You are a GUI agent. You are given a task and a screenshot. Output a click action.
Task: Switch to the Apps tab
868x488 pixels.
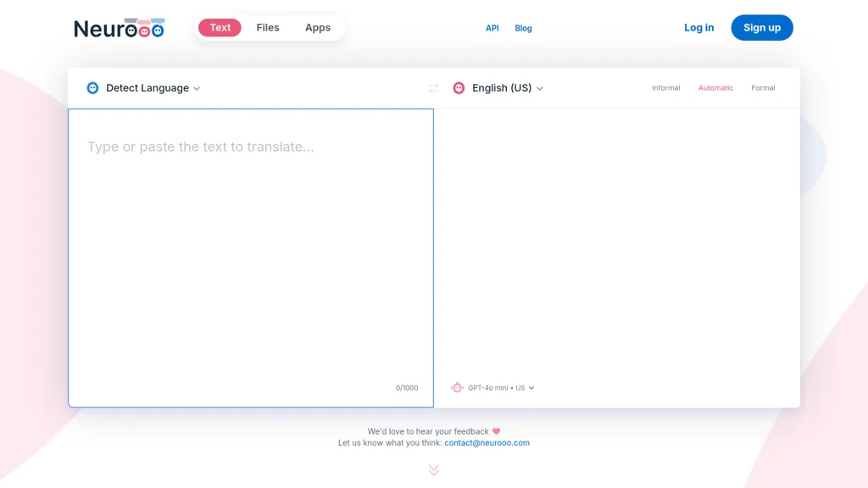318,28
